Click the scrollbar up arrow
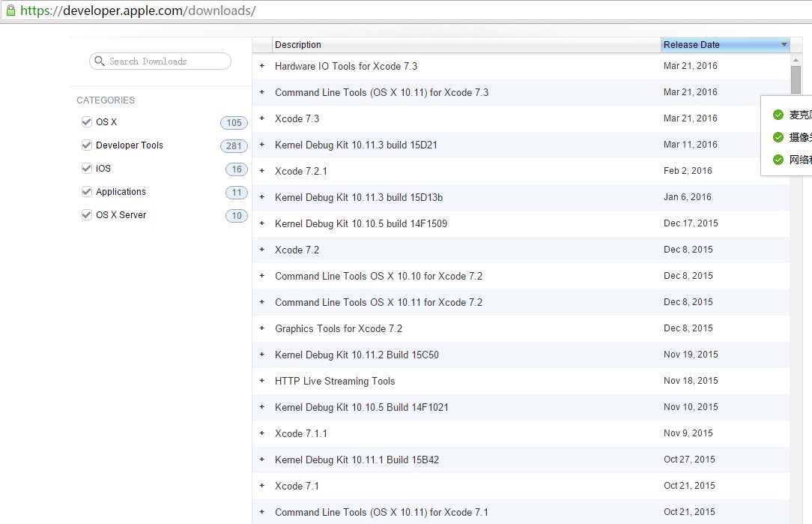The image size is (812, 524). coord(796,60)
